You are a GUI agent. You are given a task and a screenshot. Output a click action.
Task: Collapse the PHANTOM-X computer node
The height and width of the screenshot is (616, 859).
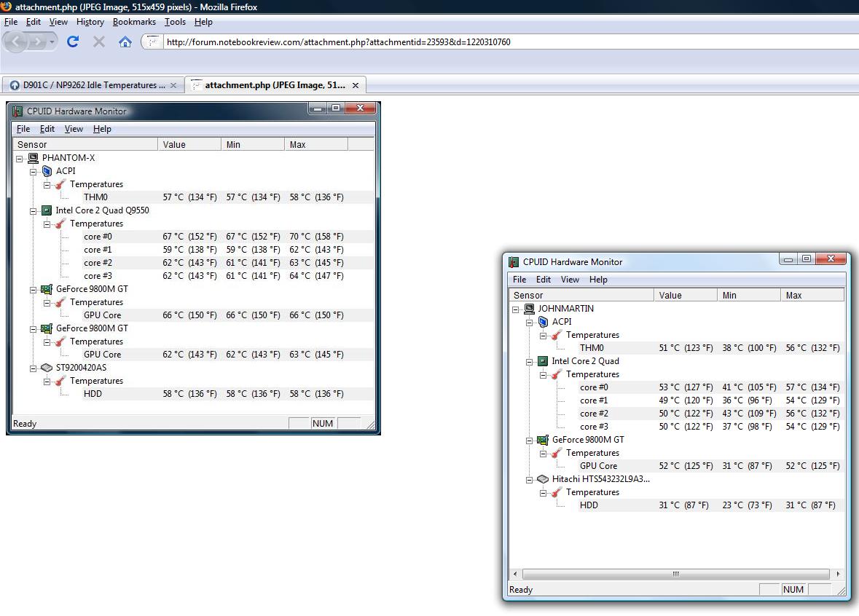19,159
